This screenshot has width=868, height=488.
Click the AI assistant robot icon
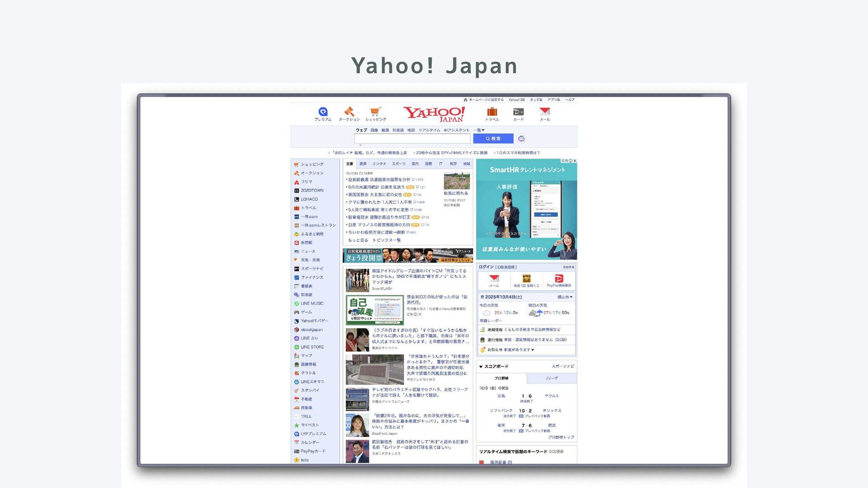click(521, 139)
